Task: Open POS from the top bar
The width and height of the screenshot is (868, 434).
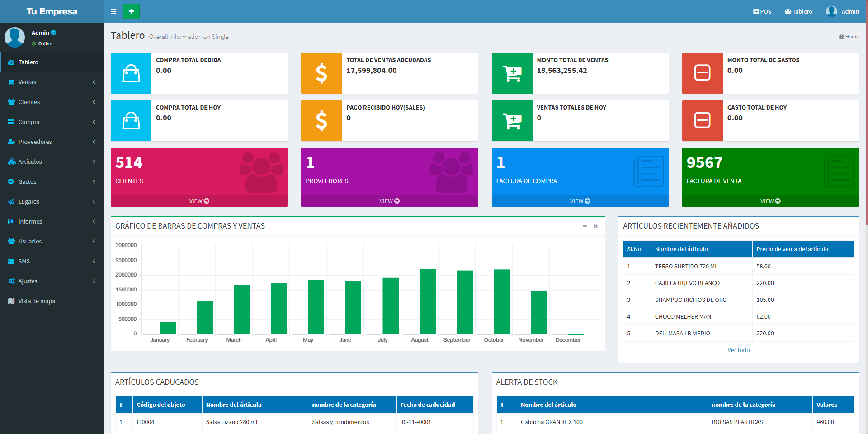Action: click(x=762, y=11)
